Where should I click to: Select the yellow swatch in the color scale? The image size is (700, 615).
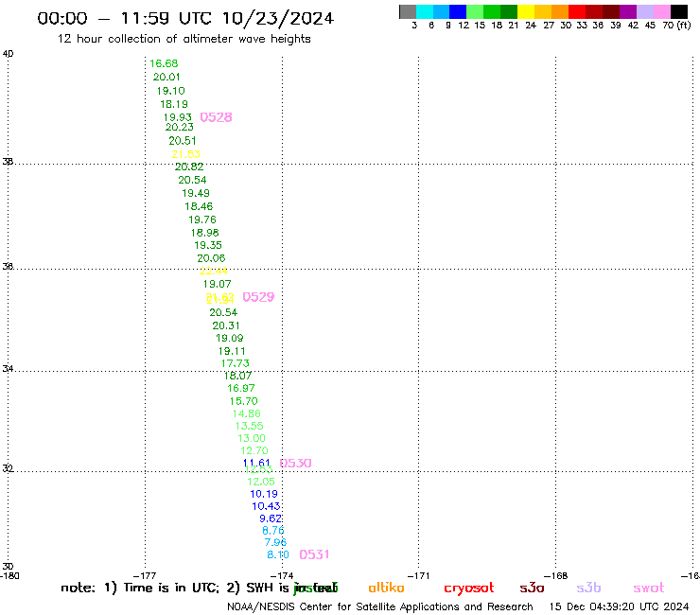pos(526,11)
